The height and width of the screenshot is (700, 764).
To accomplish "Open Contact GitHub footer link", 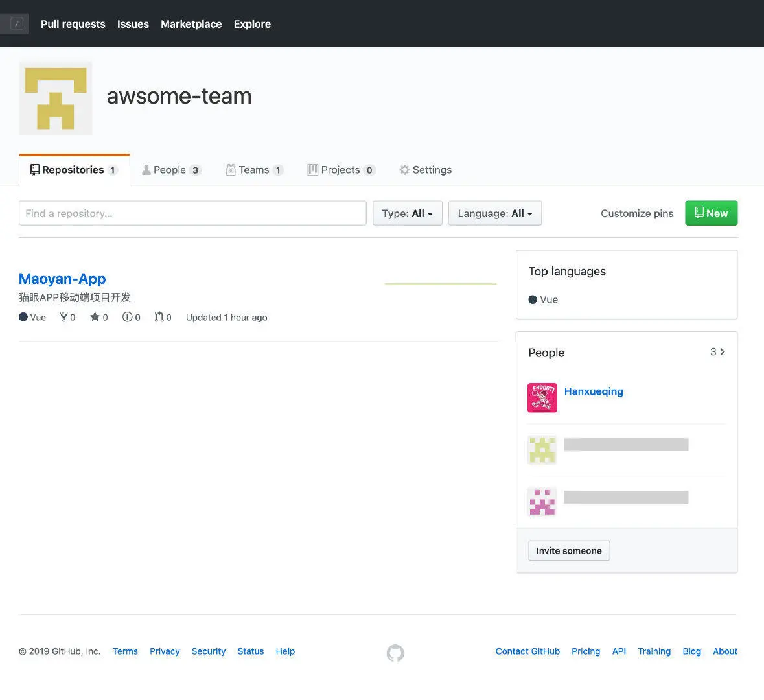I will tap(527, 651).
